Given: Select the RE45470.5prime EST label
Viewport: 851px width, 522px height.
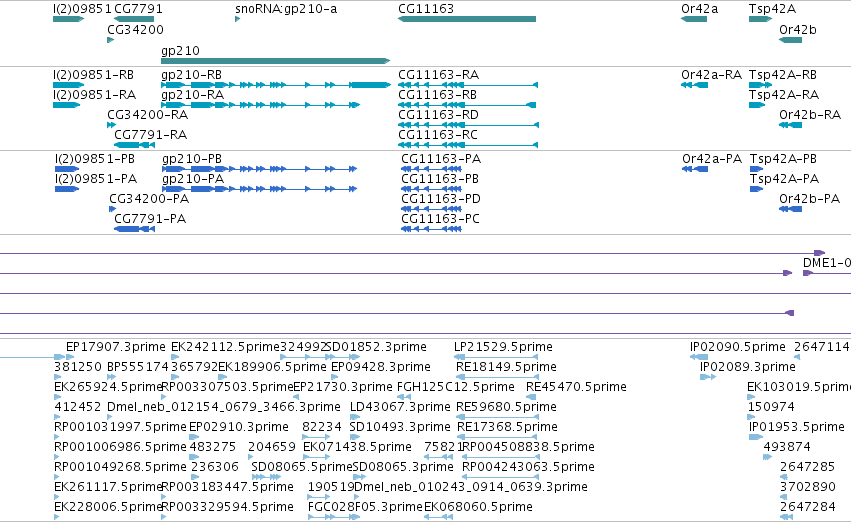Looking at the screenshot, I should 576,387.
